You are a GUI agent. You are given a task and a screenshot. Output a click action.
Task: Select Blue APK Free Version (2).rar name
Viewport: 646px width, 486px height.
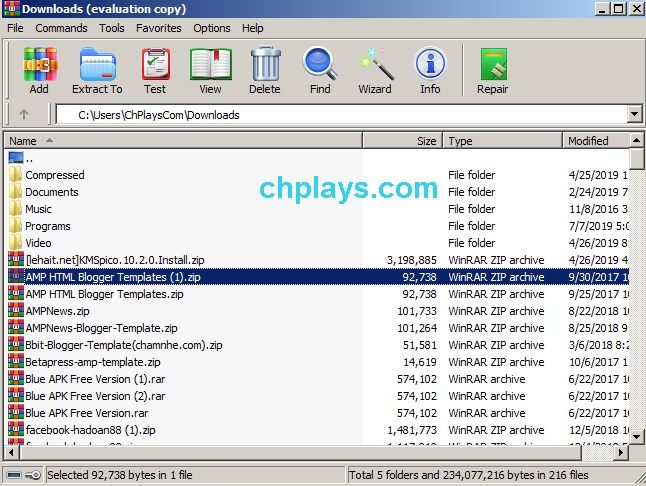click(95, 396)
